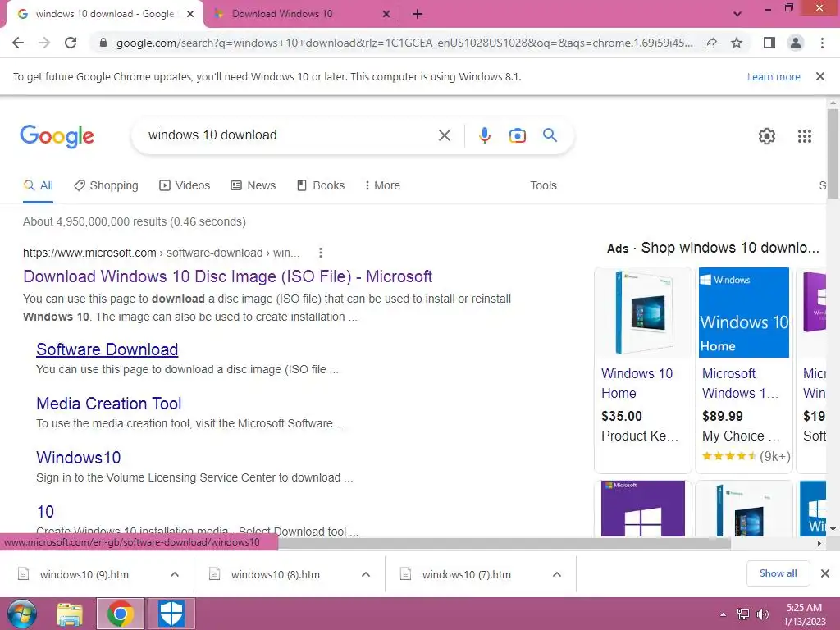Click the Windows 10 Home product ad title
The width and height of the screenshot is (840, 630).
pos(637,383)
